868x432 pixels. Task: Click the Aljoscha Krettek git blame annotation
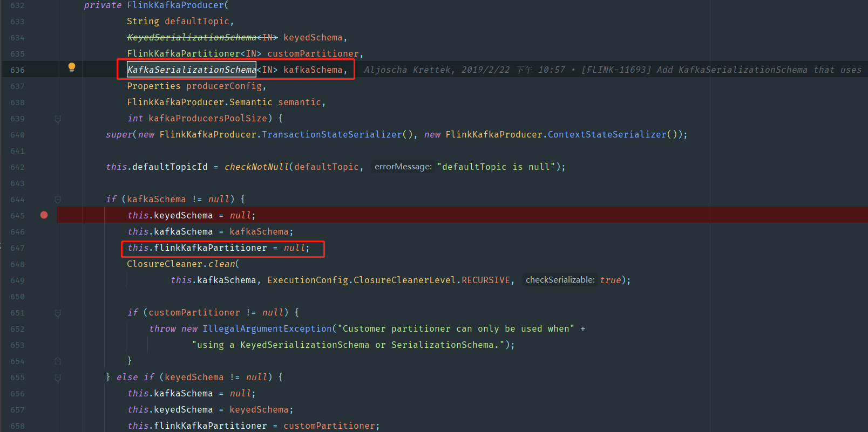coord(410,70)
